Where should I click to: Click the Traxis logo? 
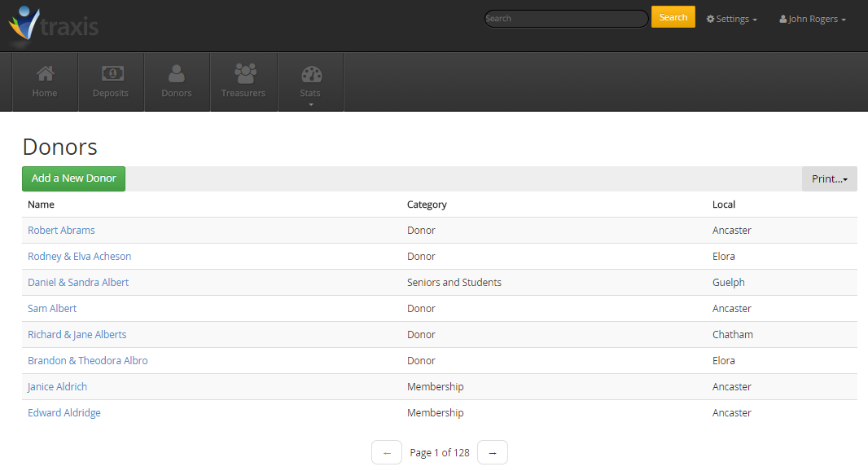tap(54, 24)
